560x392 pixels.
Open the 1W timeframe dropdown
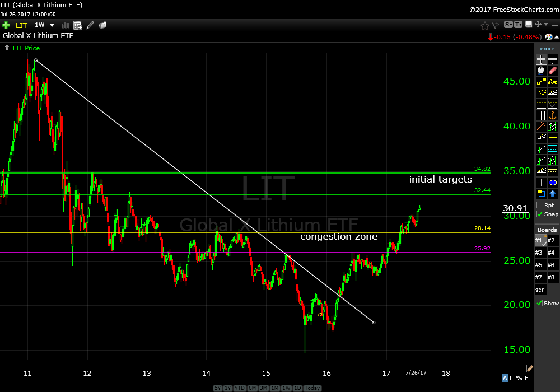pos(52,25)
